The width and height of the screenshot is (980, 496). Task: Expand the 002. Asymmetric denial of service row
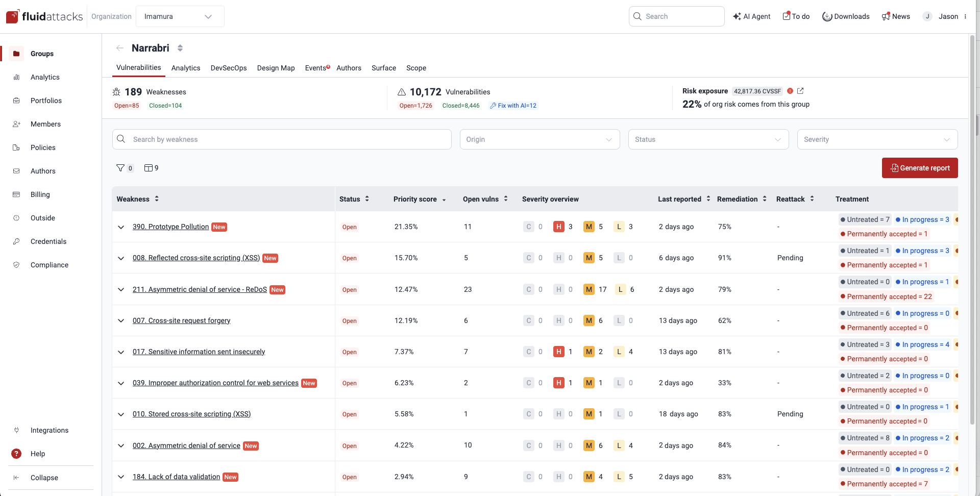pos(121,445)
